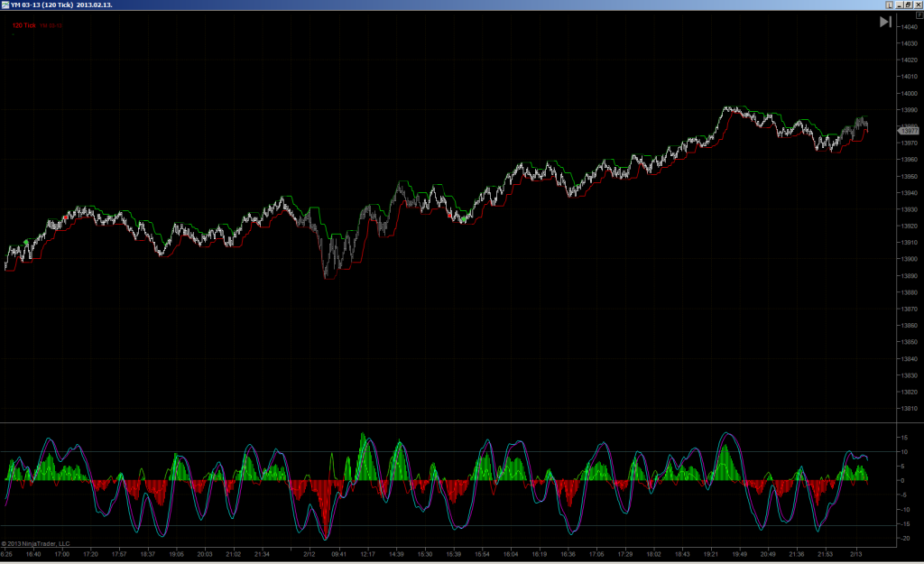Select the 2/13 date marker on time axis
The height and width of the screenshot is (564, 924).
(x=856, y=554)
